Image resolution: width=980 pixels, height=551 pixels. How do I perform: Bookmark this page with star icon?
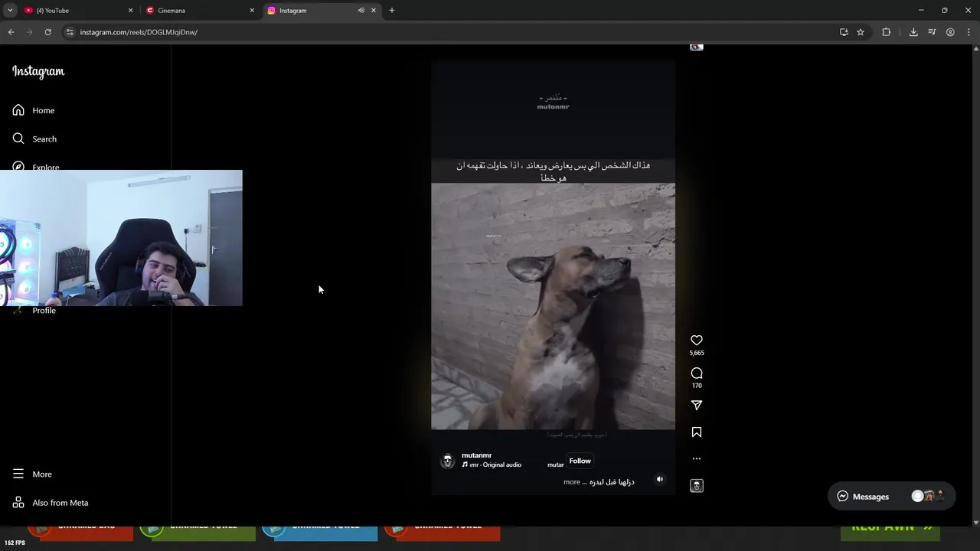pos(861,32)
